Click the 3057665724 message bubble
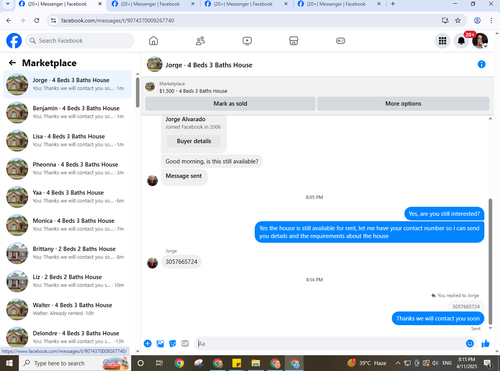500x371 pixels. (181, 262)
